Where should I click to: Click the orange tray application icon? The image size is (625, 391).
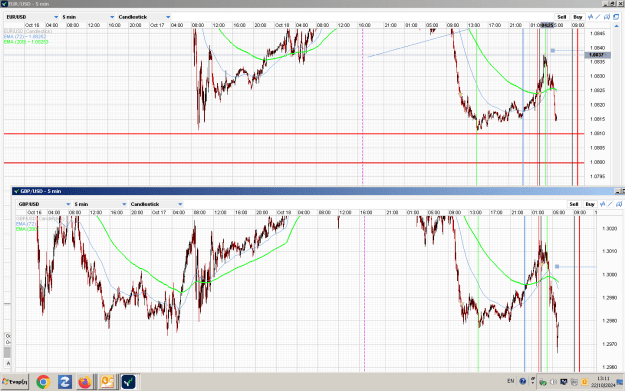[584, 382]
